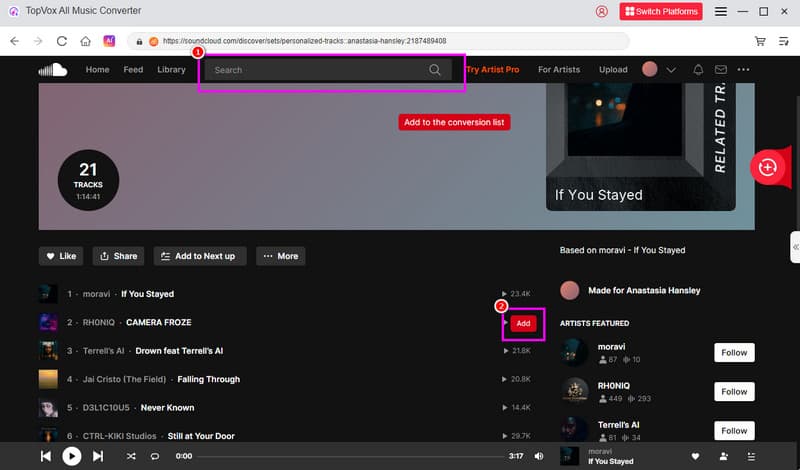Click the SoundCloud logo
This screenshot has width=800, height=470.
[x=53, y=70]
